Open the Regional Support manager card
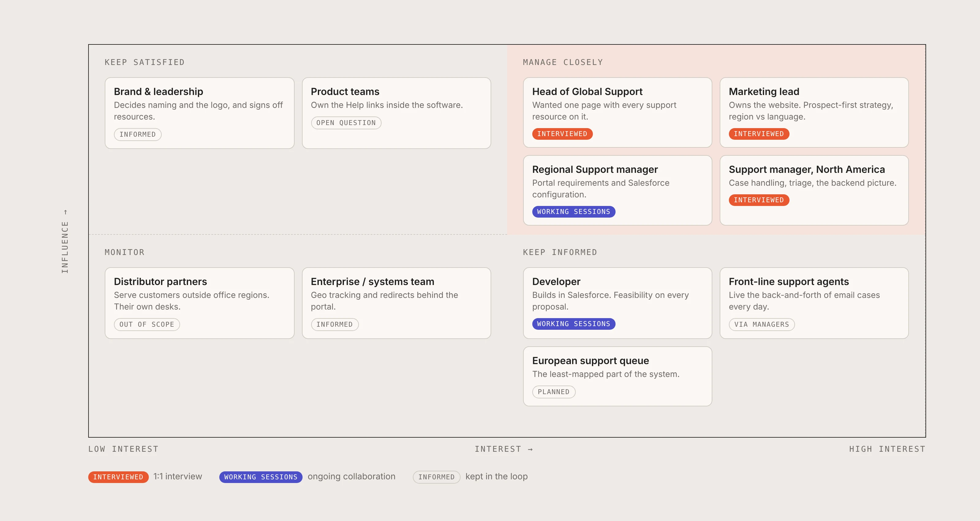Screen dimensions: 980x521 pyautogui.click(x=617, y=190)
